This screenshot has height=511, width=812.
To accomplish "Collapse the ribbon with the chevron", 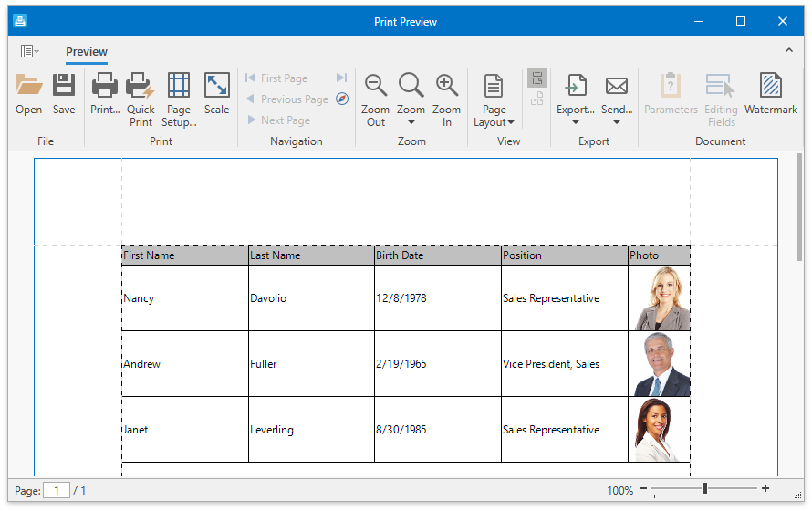I will point(788,50).
